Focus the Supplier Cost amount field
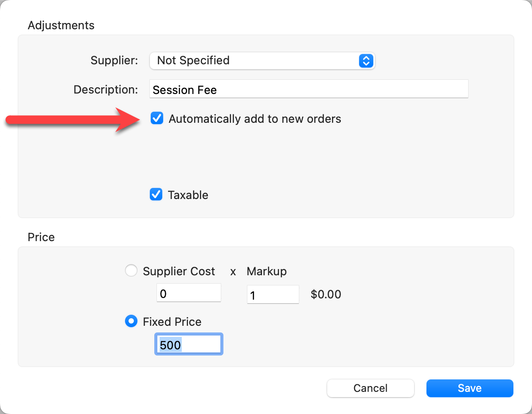The height and width of the screenshot is (414, 532). (188, 293)
